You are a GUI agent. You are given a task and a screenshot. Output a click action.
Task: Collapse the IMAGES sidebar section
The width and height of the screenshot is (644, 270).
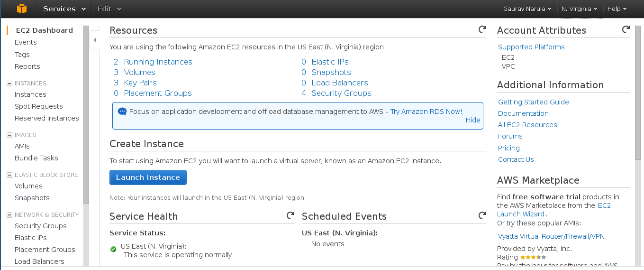(9, 135)
